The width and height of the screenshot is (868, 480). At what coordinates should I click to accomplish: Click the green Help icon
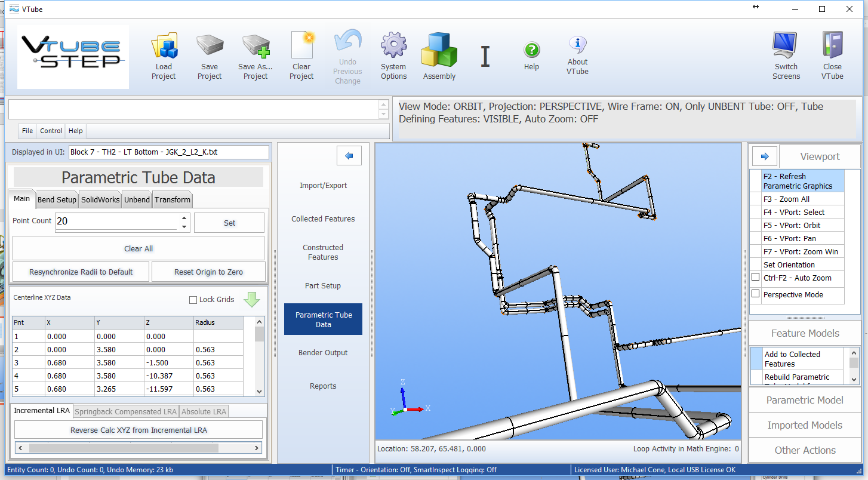(x=531, y=50)
